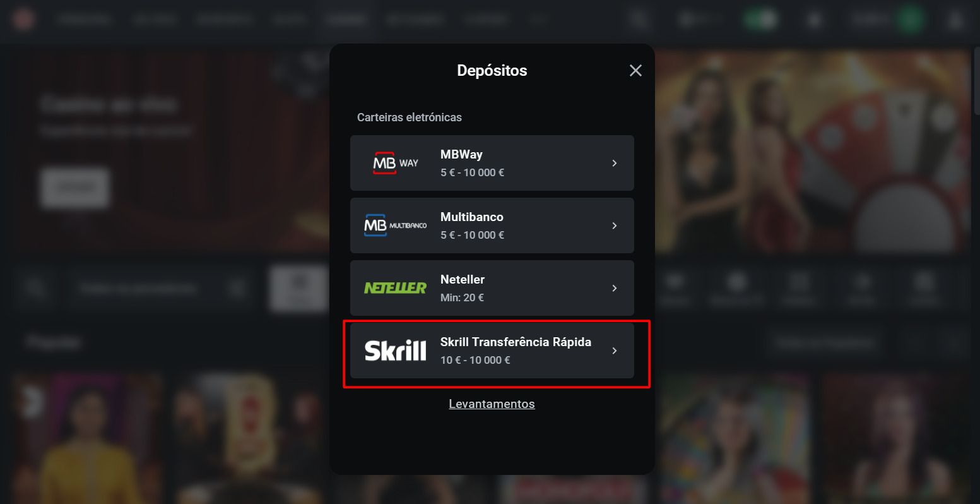Click the blurred magnifier icon in top bar
Image resolution: width=980 pixels, height=504 pixels.
tap(639, 20)
